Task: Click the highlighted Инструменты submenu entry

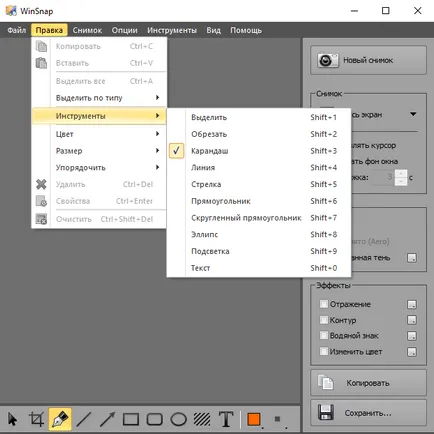Action: coord(99,116)
